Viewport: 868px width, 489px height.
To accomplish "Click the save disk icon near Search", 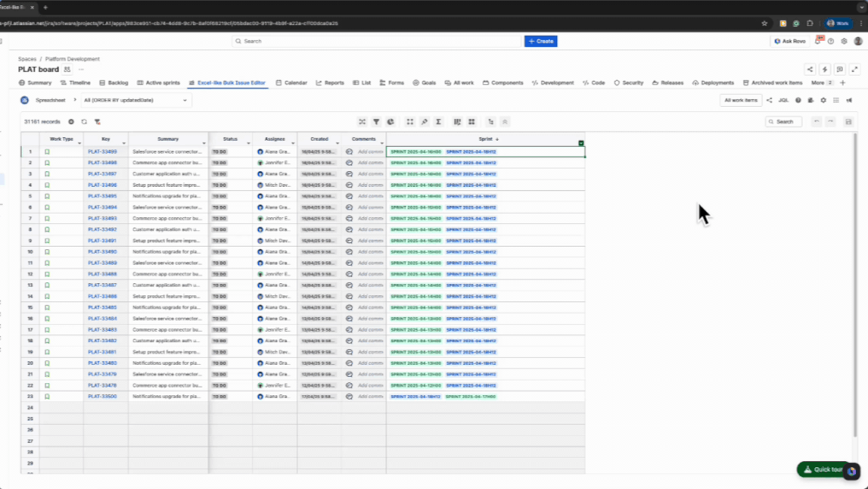I will click(x=848, y=122).
